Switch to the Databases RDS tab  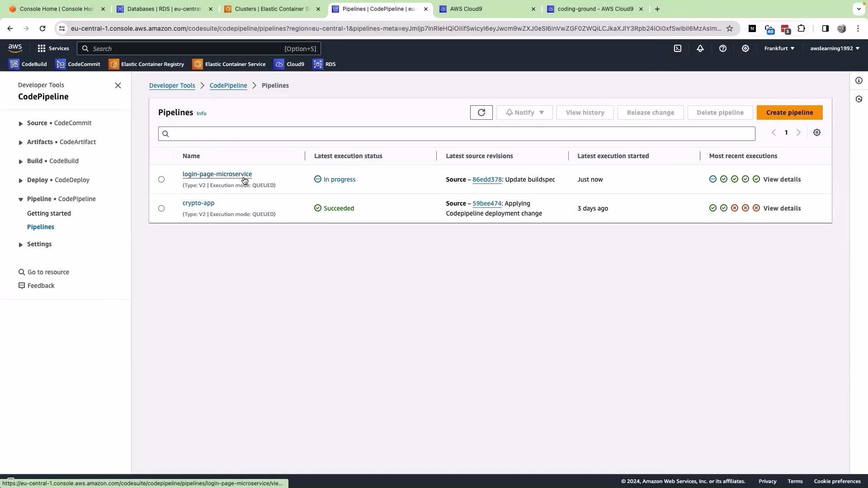point(165,9)
